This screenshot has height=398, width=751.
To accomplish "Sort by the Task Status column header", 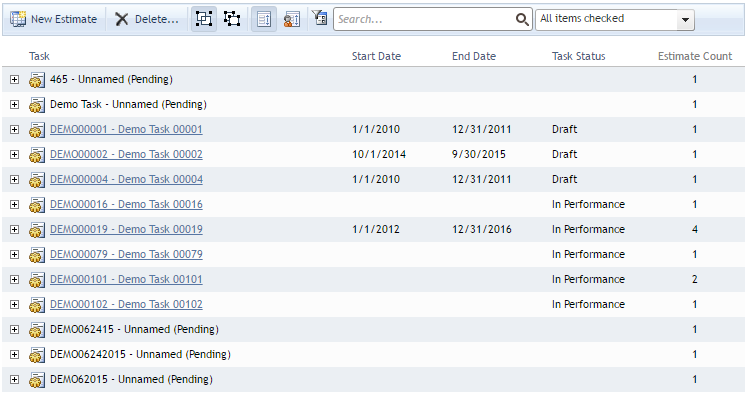I will (x=579, y=56).
